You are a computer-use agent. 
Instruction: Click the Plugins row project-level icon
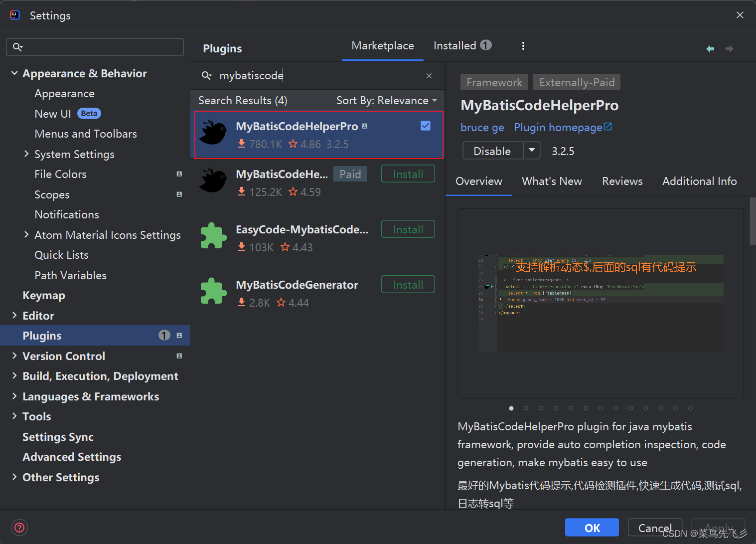[179, 336]
